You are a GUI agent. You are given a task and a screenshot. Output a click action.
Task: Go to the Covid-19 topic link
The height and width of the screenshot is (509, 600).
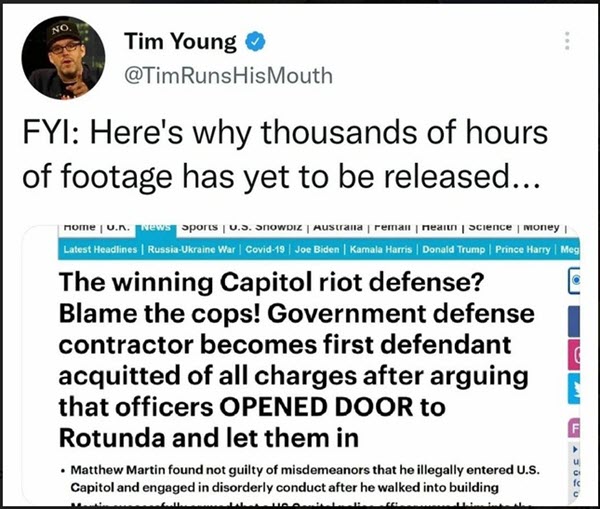(265, 250)
